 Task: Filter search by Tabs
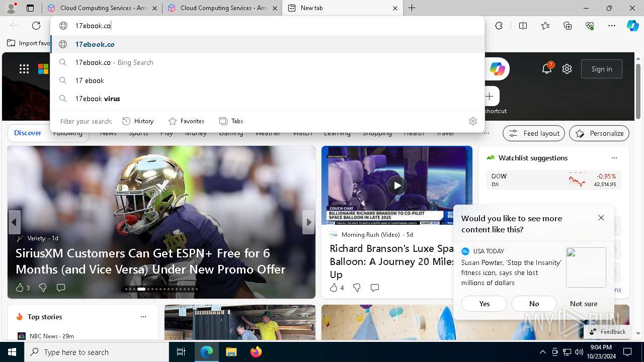pyautogui.click(x=231, y=121)
